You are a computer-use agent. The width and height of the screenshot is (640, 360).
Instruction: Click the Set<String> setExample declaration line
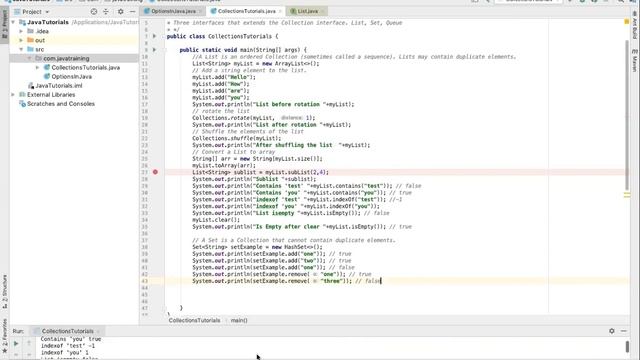257,247
